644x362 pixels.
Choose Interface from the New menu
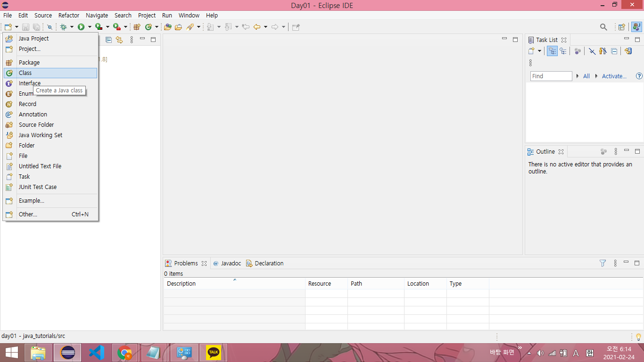click(50, 83)
